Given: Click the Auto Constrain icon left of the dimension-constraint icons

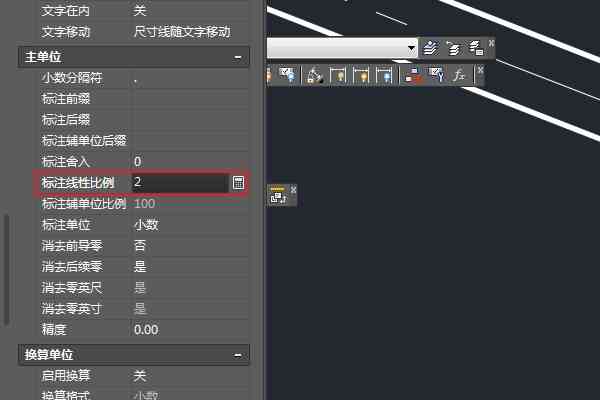Looking at the screenshot, I should 315,74.
